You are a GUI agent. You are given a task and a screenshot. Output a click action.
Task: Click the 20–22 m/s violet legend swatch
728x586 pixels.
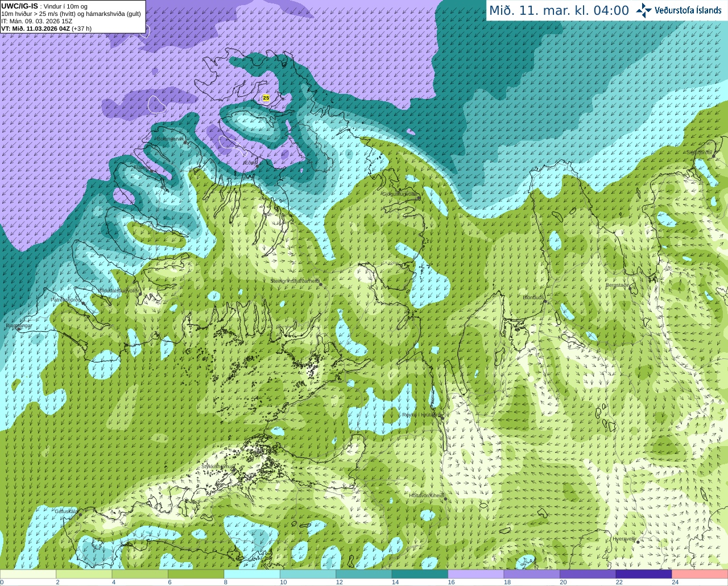tap(588, 574)
